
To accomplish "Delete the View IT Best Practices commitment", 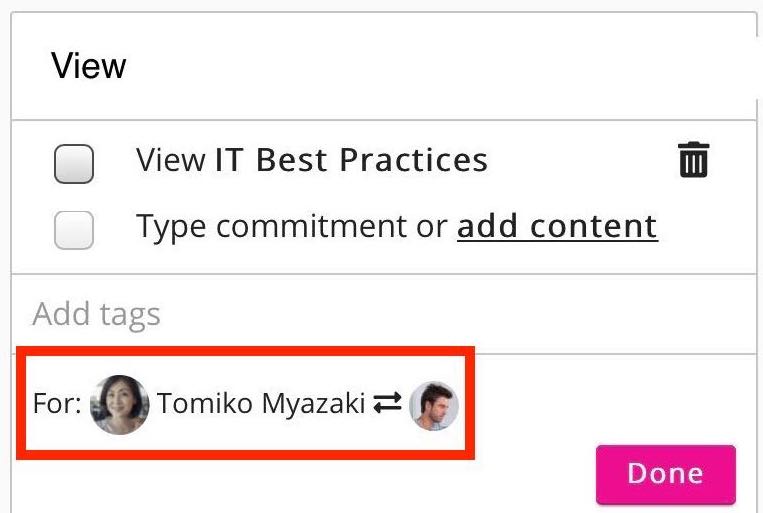I will (693, 160).
